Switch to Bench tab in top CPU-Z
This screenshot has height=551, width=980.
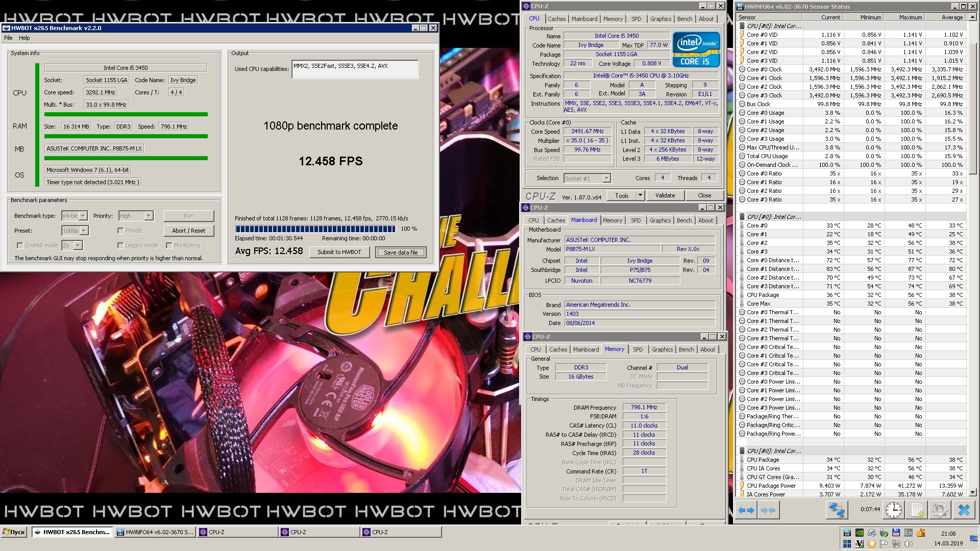click(685, 19)
